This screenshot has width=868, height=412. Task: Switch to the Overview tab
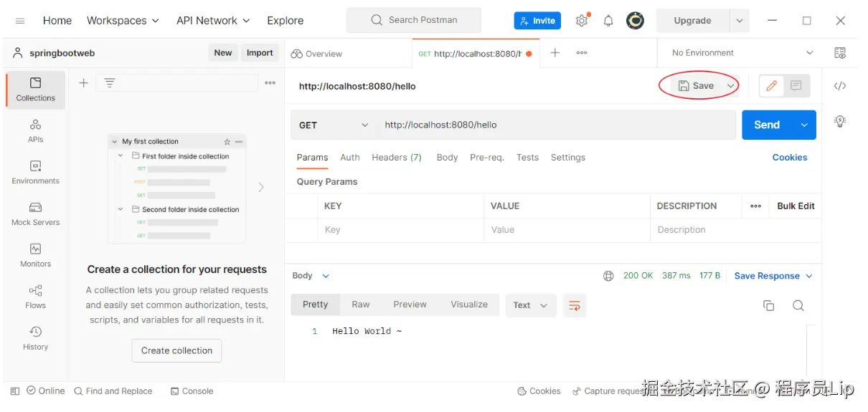pos(316,54)
